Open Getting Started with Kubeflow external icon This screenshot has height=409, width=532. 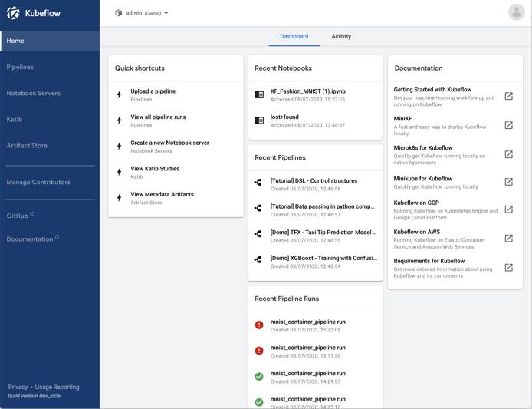tap(508, 97)
